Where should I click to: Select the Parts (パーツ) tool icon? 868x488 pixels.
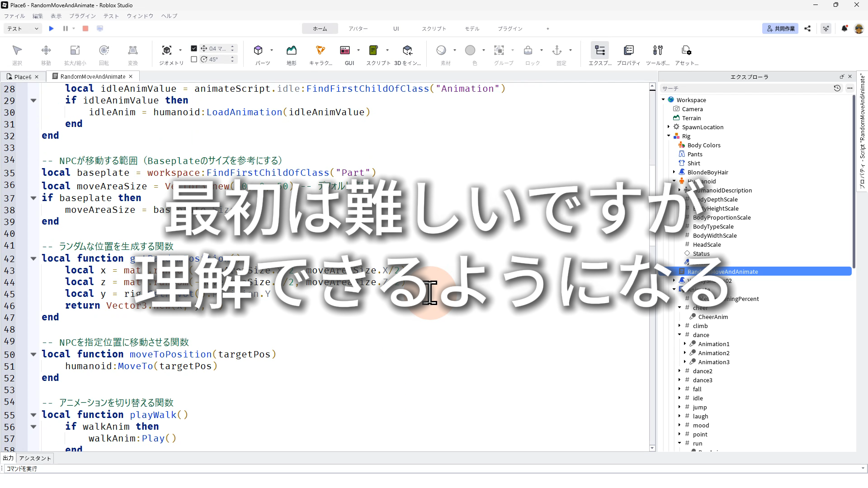tap(258, 50)
